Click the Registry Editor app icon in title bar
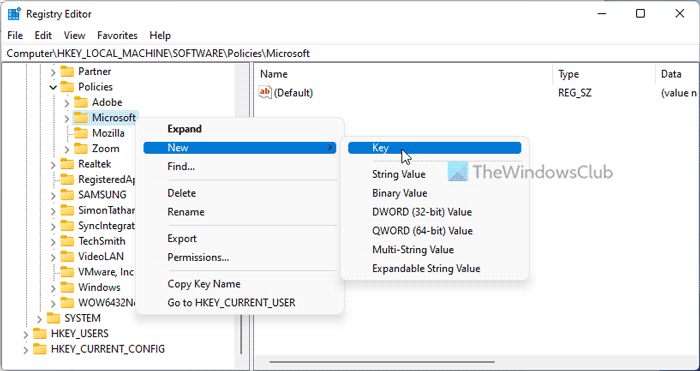The height and width of the screenshot is (371, 700). point(15,14)
